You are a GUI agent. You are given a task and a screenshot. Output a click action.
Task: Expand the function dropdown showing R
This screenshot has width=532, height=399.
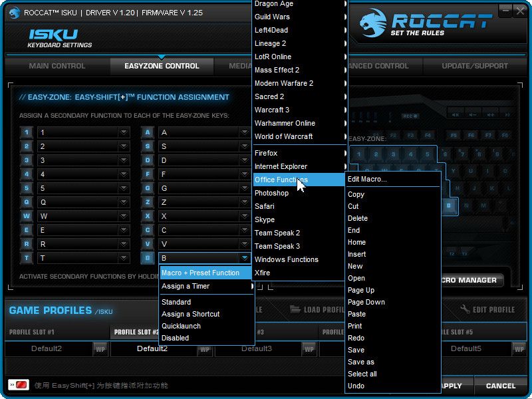124,244
